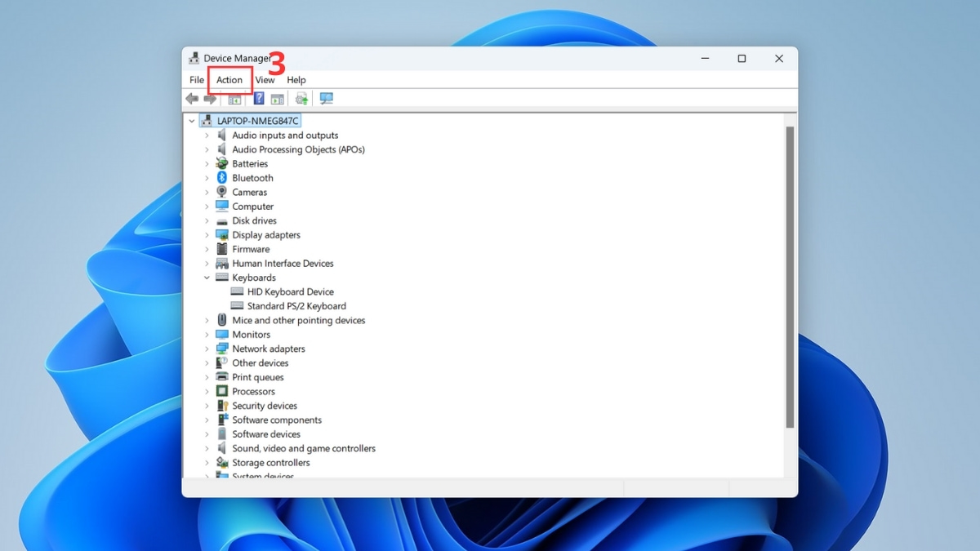980x551 pixels.
Task: Open the Action menu
Action: pyautogui.click(x=229, y=80)
